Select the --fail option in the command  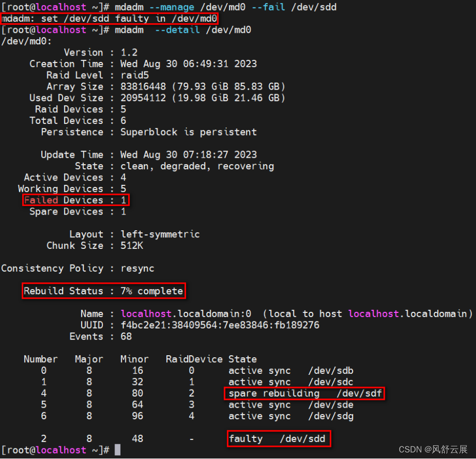coord(268,7)
